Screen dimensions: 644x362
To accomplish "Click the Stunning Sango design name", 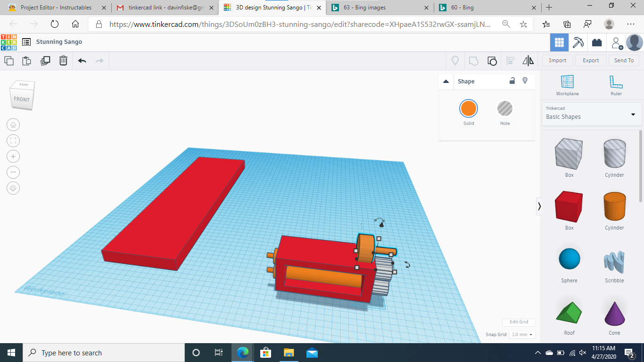I will pyautogui.click(x=59, y=42).
